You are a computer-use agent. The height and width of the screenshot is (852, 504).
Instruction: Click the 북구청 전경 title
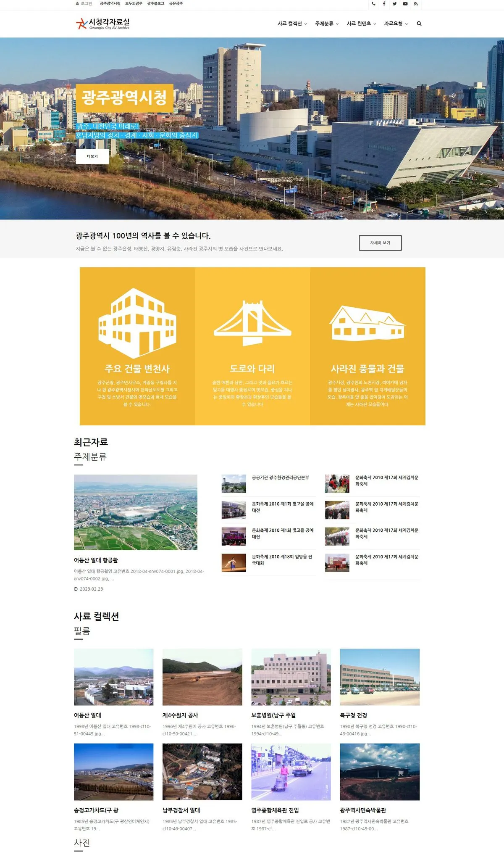click(354, 715)
